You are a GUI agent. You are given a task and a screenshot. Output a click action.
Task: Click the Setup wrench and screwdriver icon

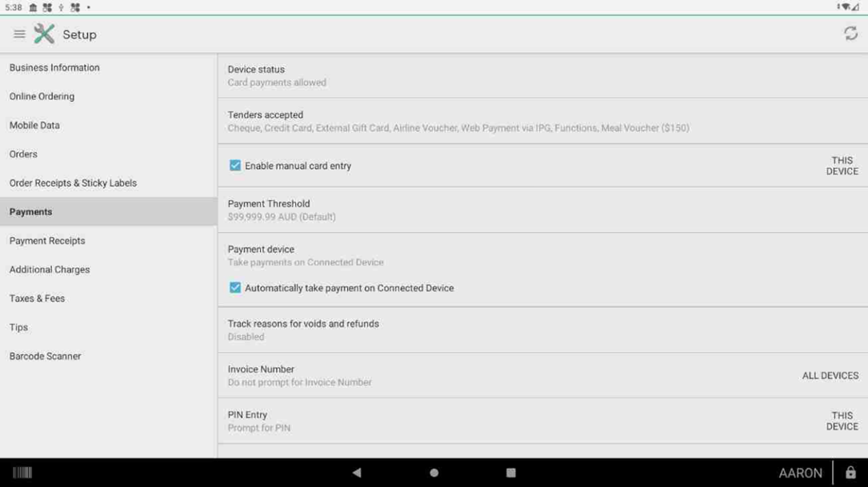point(44,34)
